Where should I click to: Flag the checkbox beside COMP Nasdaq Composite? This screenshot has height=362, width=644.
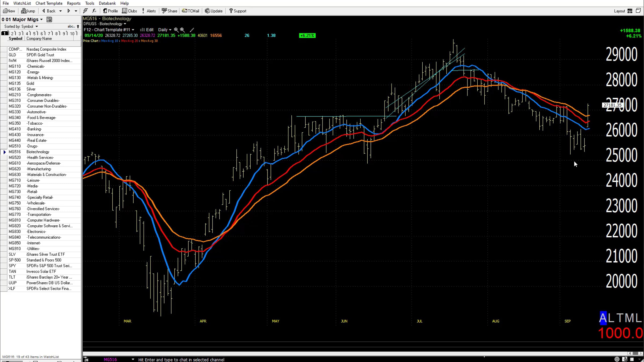pos(4,49)
